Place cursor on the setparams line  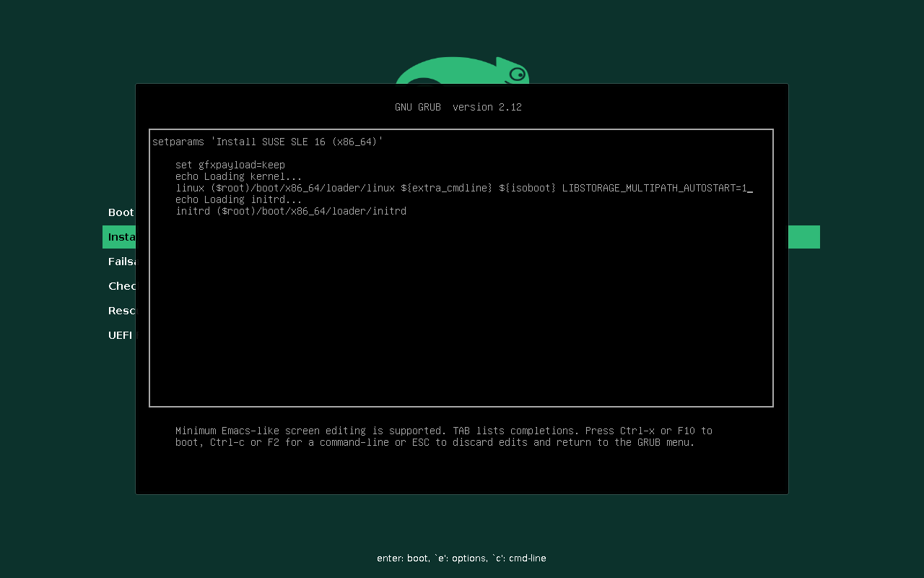[267, 142]
